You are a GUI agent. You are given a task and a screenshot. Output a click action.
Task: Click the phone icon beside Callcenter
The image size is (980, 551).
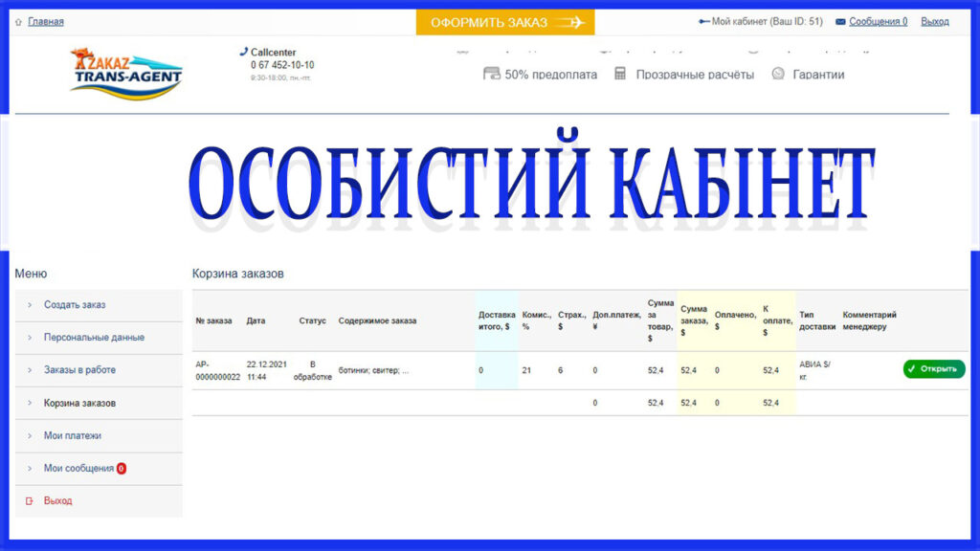(x=243, y=52)
